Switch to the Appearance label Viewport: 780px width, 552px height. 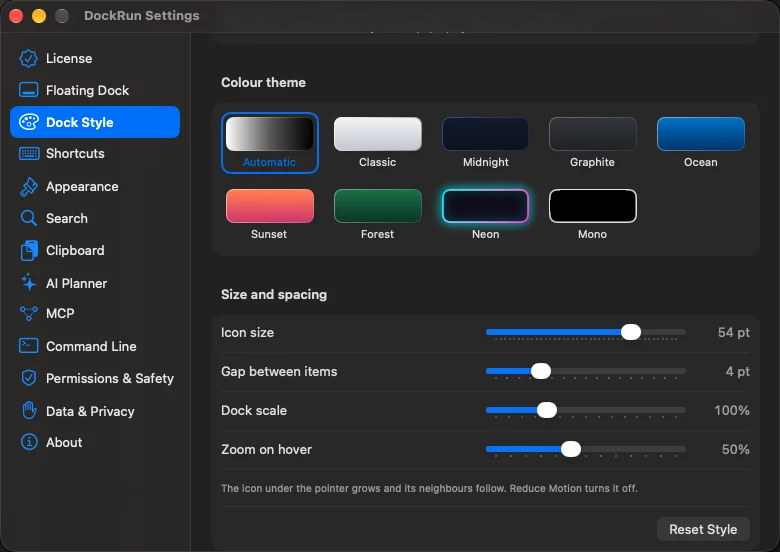pos(82,186)
